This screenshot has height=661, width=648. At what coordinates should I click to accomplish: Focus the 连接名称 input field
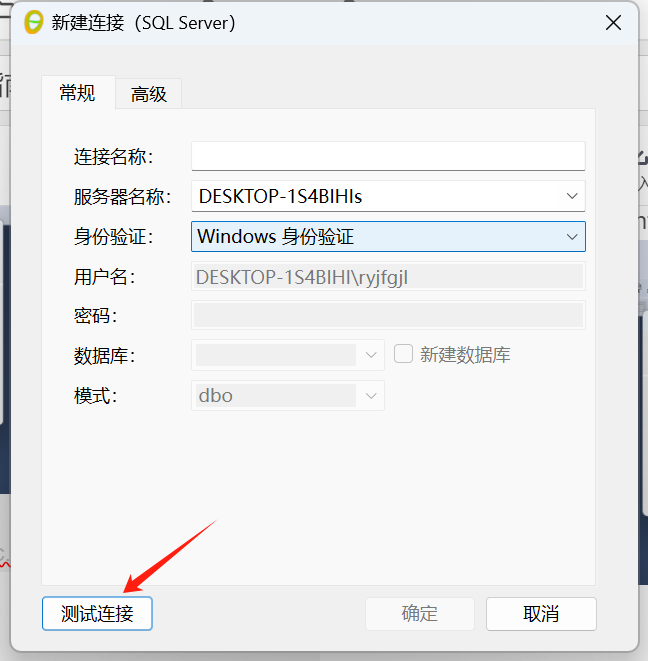click(x=388, y=156)
